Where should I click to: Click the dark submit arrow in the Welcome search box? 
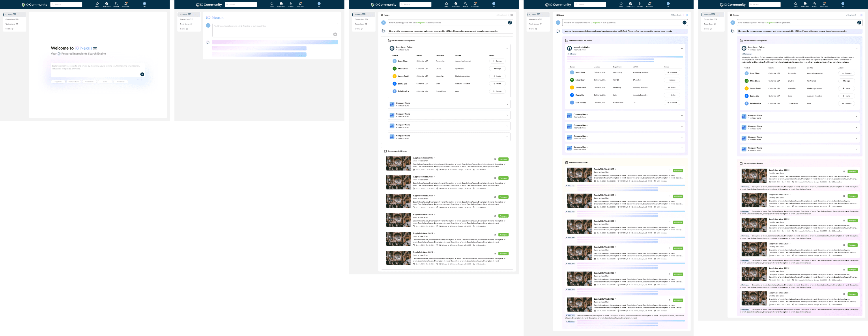point(142,74)
